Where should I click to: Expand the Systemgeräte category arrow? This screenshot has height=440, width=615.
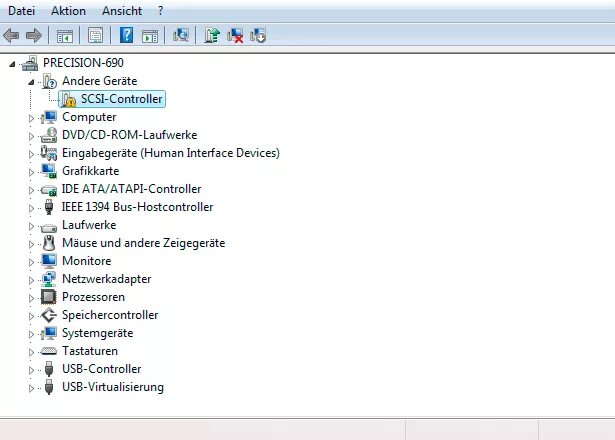pos(31,334)
